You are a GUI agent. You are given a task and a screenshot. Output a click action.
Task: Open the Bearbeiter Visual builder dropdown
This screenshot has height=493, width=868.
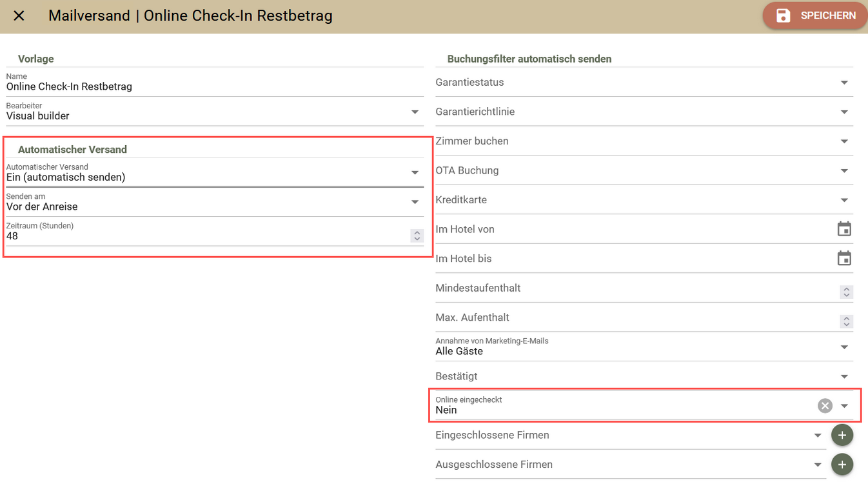point(215,112)
